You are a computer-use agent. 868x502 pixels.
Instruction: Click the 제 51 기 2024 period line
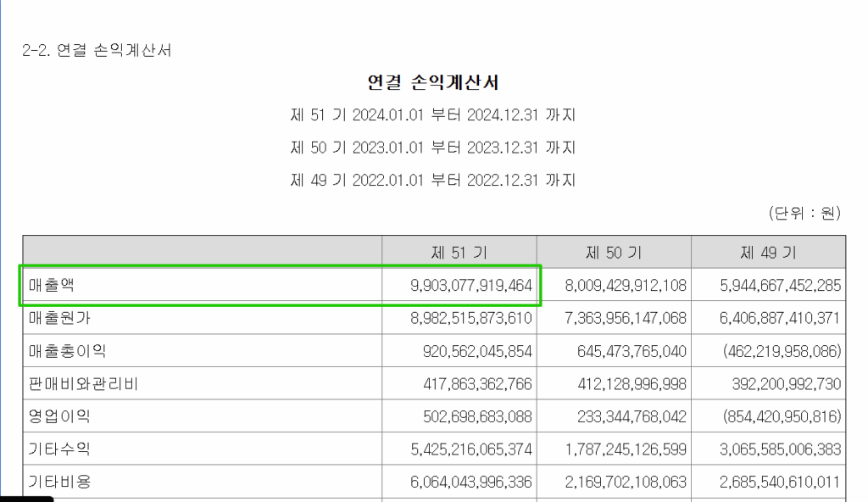point(433,114)
